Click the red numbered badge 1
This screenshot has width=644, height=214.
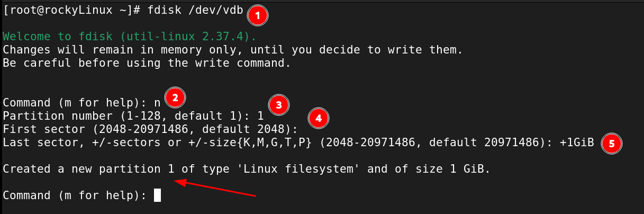pos(258,16)
